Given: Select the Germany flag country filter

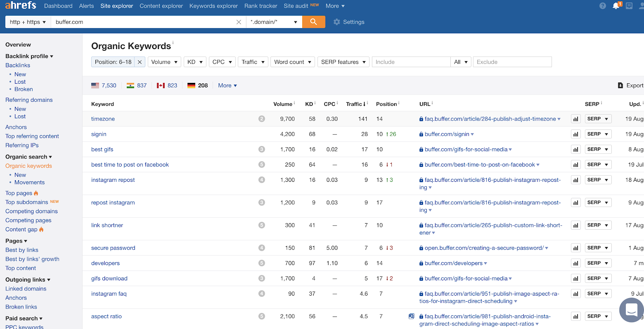Looking at the screenshot, I should [x=192, y=85].
